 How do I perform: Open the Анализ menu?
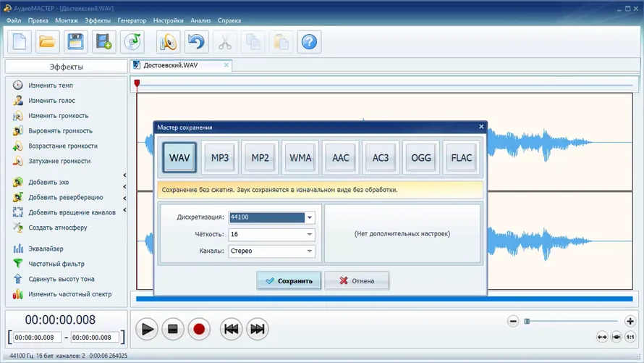tap(200, 20)
